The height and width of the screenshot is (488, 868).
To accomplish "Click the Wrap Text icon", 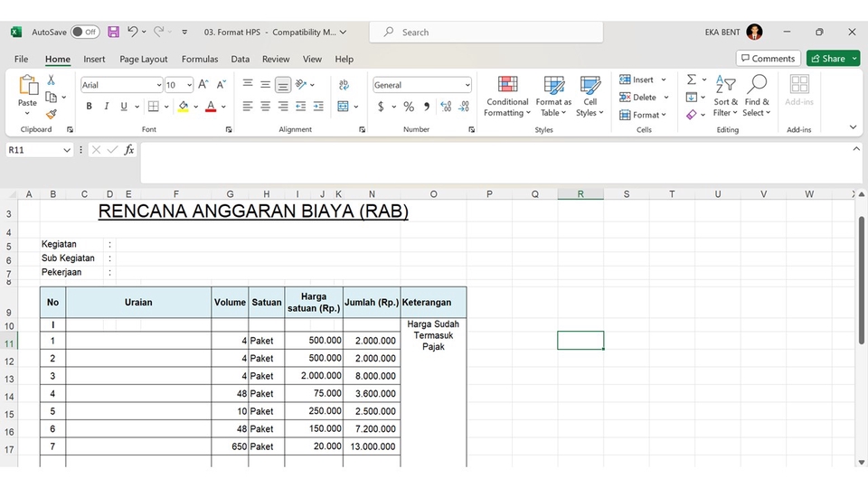I will point(344,85).
